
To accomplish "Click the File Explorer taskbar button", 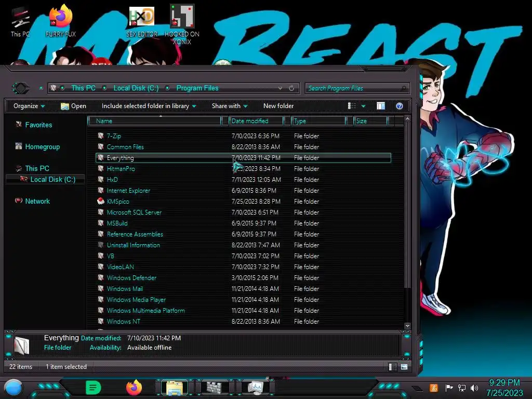I will click(175, 388).
